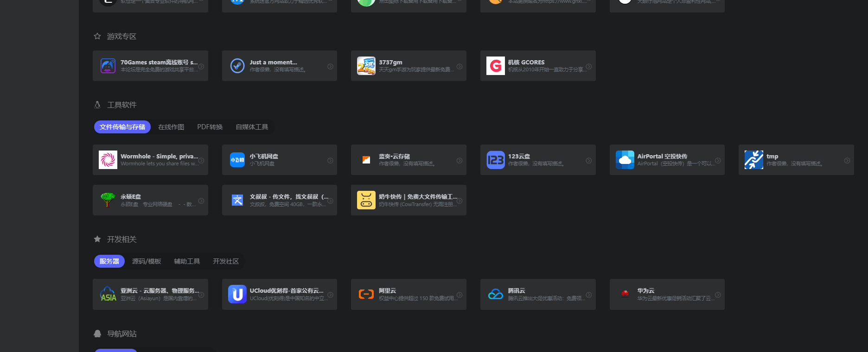Screen dimensions: 868x352
Task: Switch to the 开发社区 tab
Action: [x=226, y=261]
